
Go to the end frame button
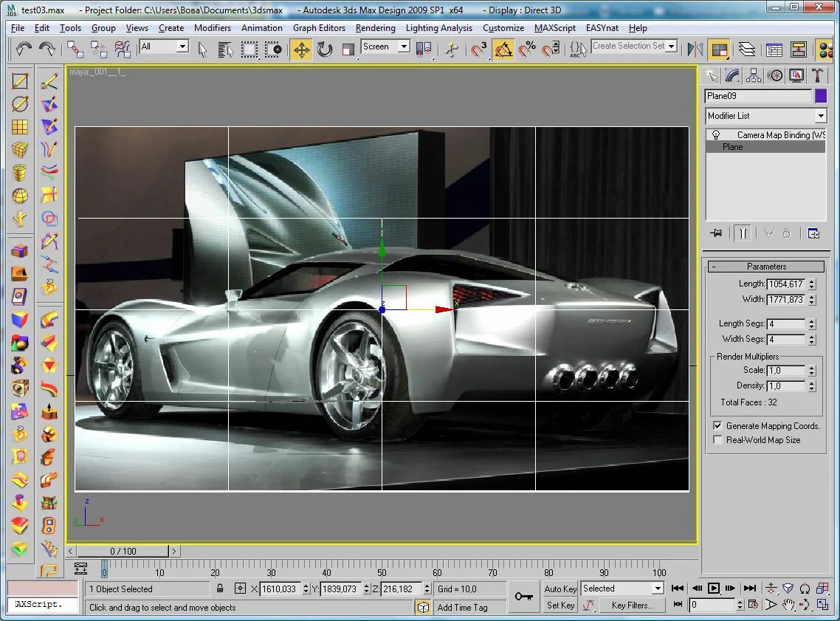[x=750, y=589]
